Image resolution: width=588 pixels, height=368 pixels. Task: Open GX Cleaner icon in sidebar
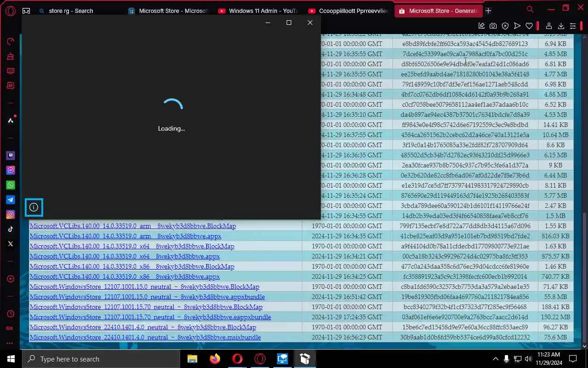tap(10, 56)
